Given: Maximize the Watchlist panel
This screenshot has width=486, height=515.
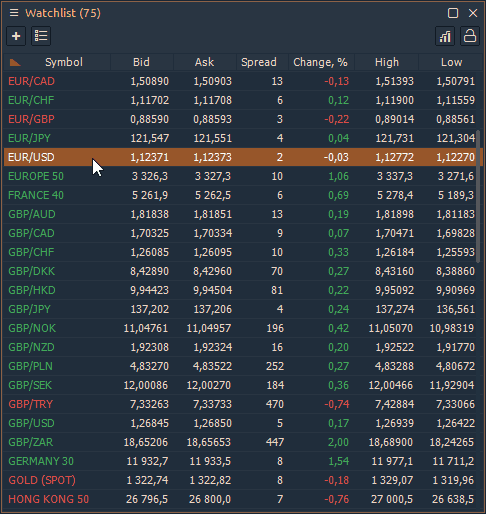Looking at the screenshot, I should (x=453, y=13).
